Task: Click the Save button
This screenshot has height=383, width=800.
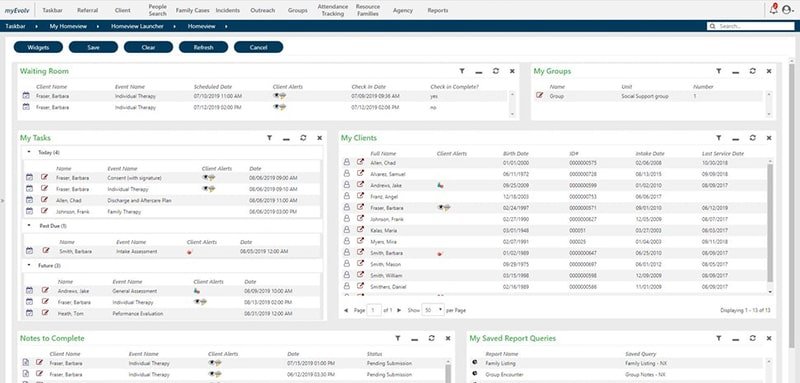Action: (x=93, y=47)
